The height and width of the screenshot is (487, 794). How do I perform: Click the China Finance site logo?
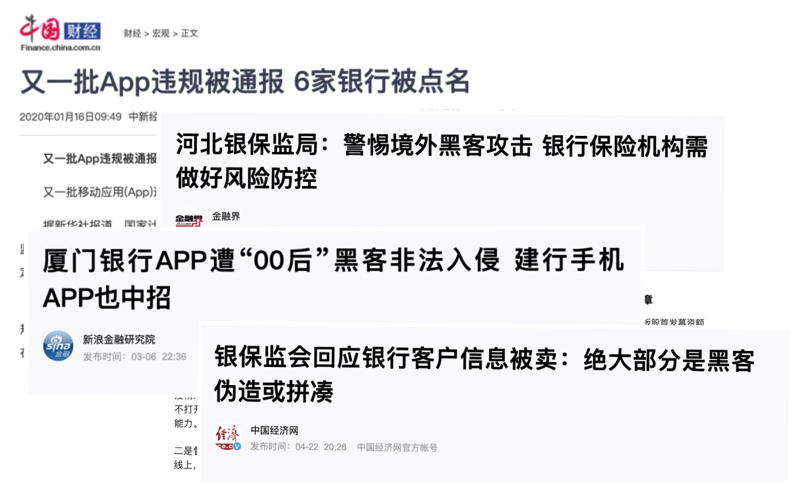(60, 33)
